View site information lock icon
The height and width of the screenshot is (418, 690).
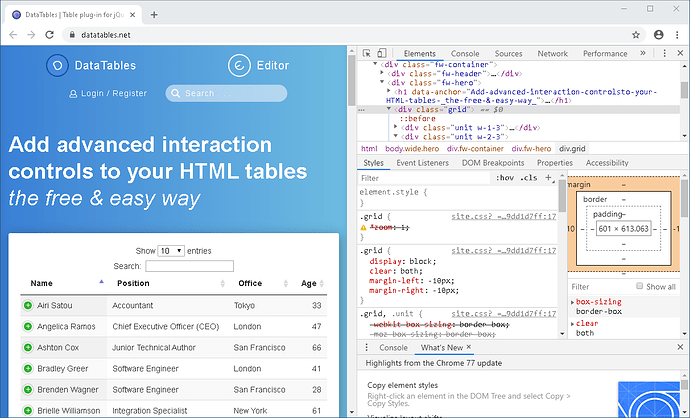pos(72,35)
